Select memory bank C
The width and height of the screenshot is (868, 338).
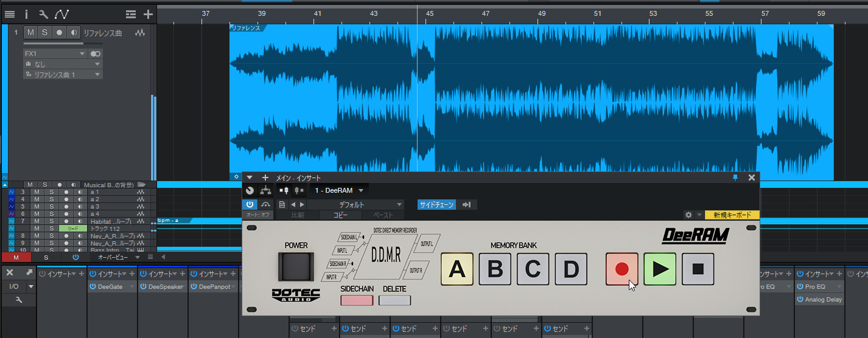tap(533, 269)
